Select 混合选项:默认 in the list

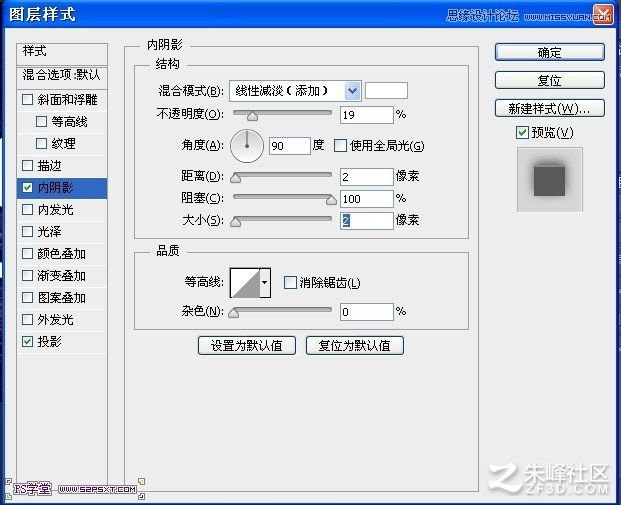[62, 77]
